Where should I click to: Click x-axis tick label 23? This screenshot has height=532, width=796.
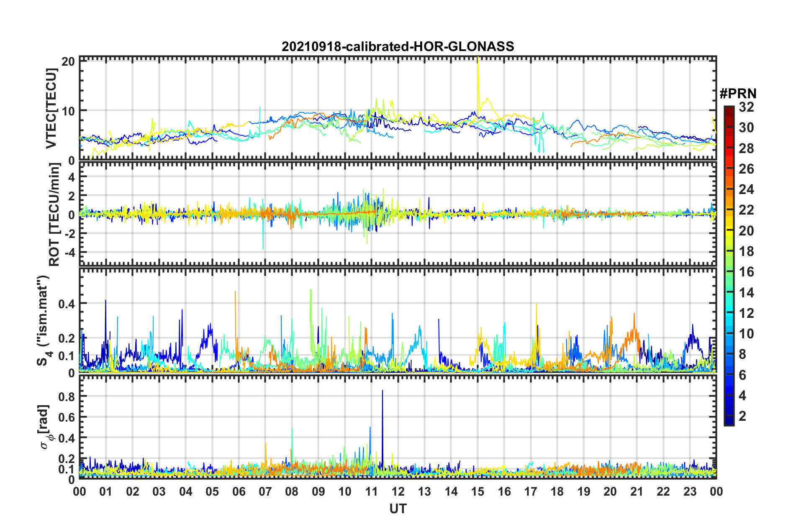click(690, 491)
